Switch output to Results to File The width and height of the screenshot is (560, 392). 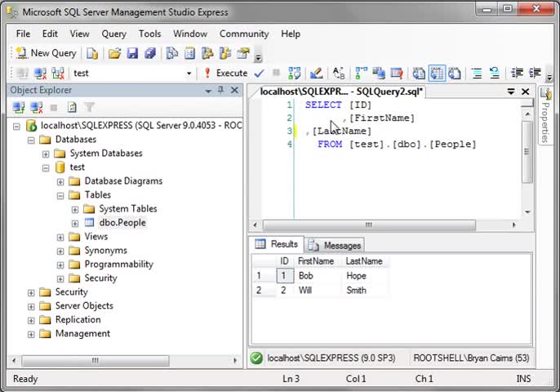(454, 73)
